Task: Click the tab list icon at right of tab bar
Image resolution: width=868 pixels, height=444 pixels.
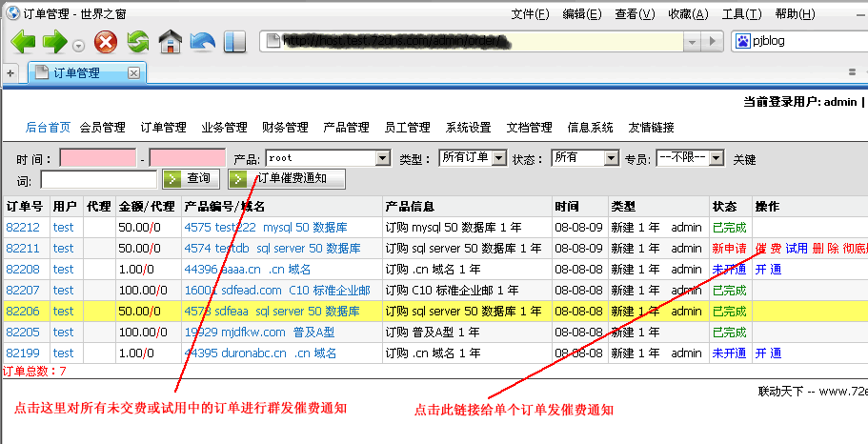Action: click(x=852, y=72)
